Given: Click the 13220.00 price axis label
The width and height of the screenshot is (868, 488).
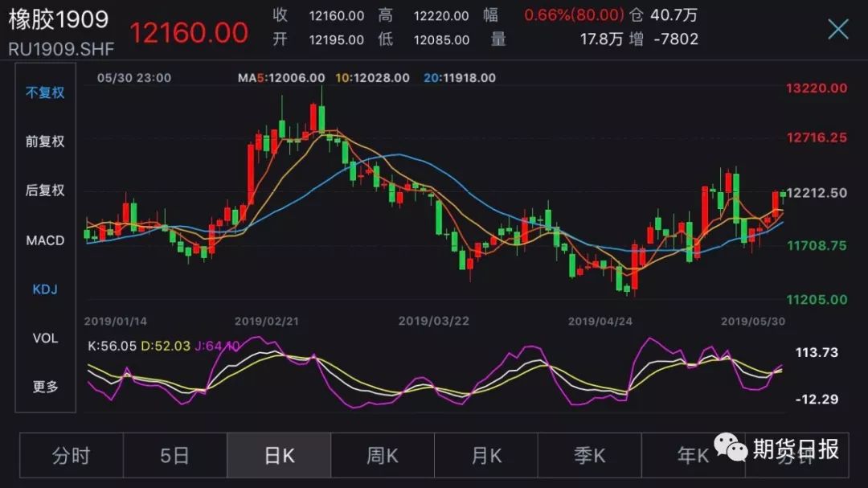Looking at the screenshot, I should pyautogui.click(x=817, y=88).
